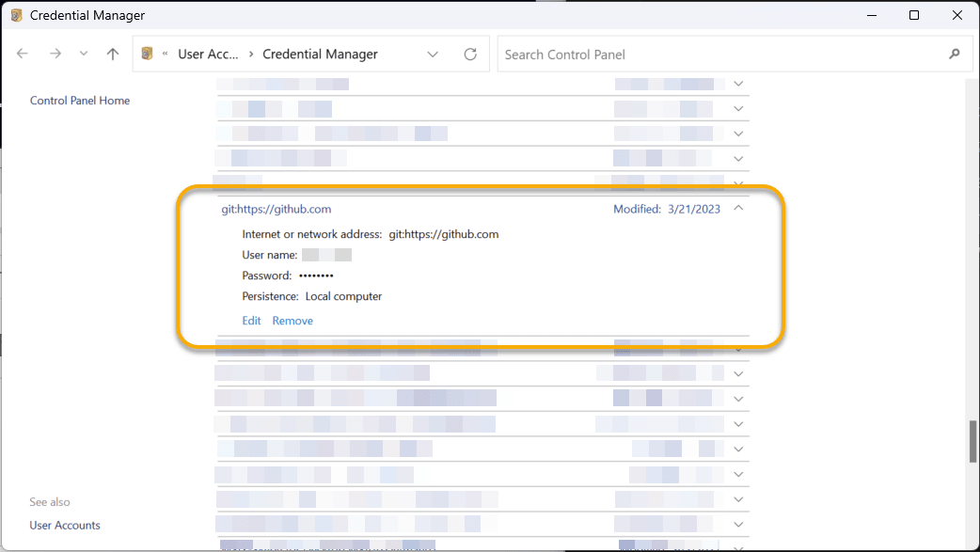This screenshot has width=980, height=552.
Task: Click the search magnifier icon
Action: (x=955, y=55)
